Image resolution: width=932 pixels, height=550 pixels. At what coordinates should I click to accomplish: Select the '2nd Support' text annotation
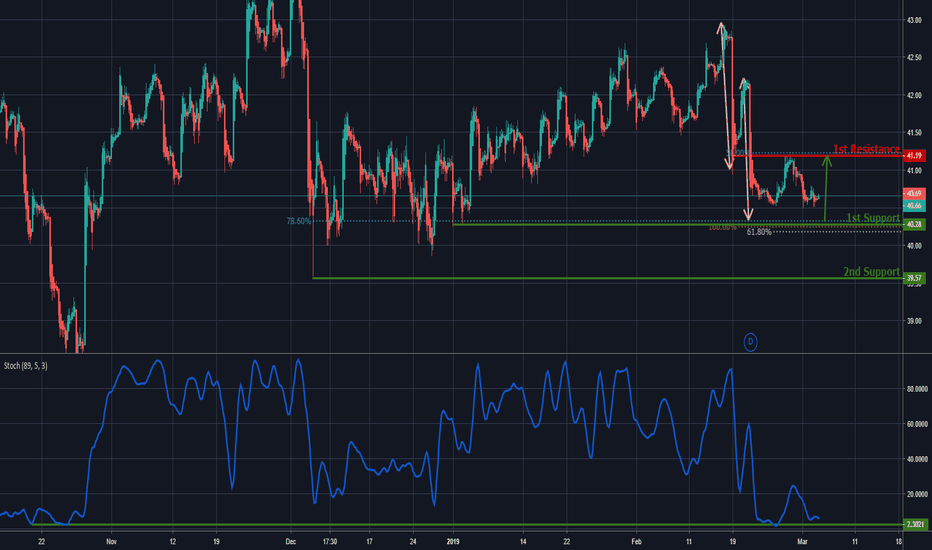point(871,272)
